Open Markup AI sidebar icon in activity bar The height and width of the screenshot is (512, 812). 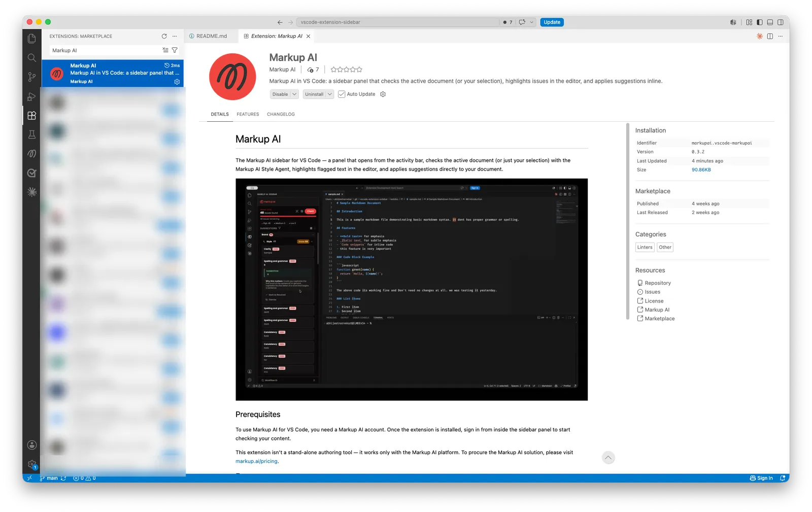click(31, 153)
